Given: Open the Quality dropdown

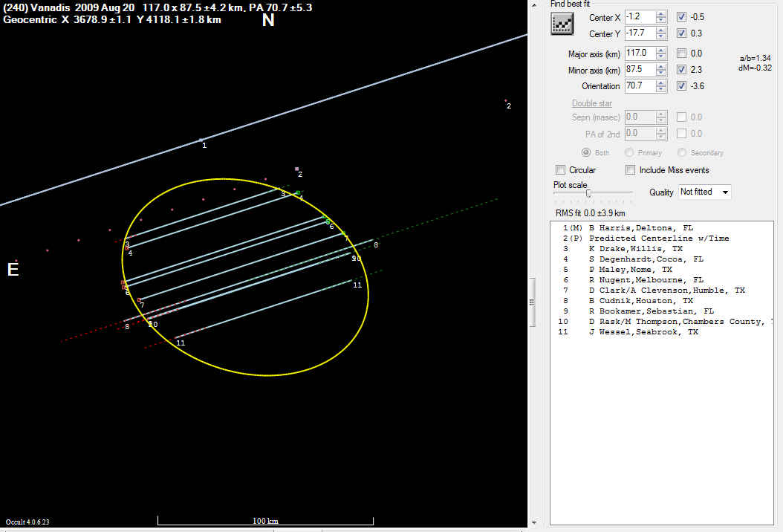Looking at the screenshot, I should point(705,192).
